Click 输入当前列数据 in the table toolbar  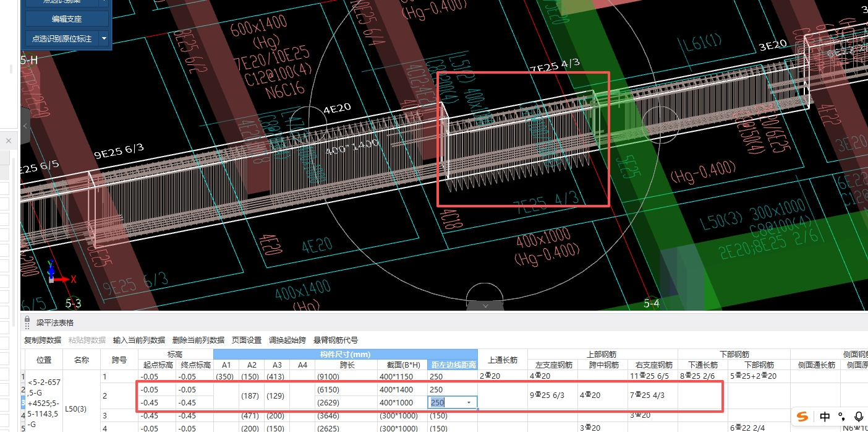click(x=139, y=340)
